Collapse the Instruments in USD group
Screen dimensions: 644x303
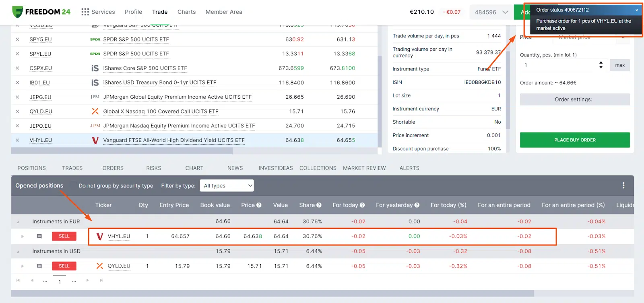(x=18, y=251)
